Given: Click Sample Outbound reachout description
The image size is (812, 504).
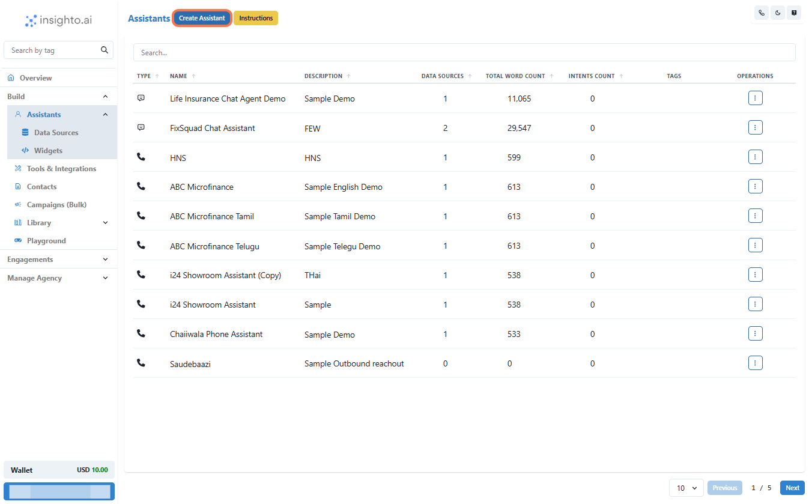Looking at the screenshot, I should tap(354, 363).
